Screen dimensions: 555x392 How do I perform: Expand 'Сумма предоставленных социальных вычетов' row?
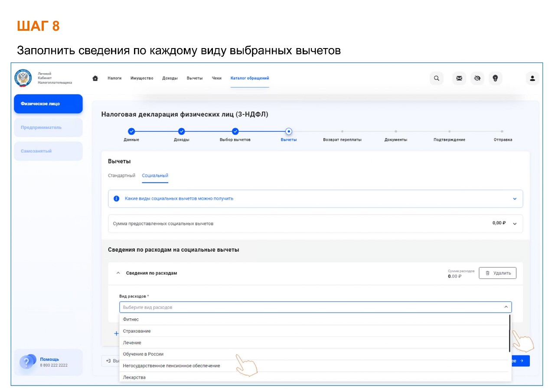pyautogui.click(x=515, y=224)
